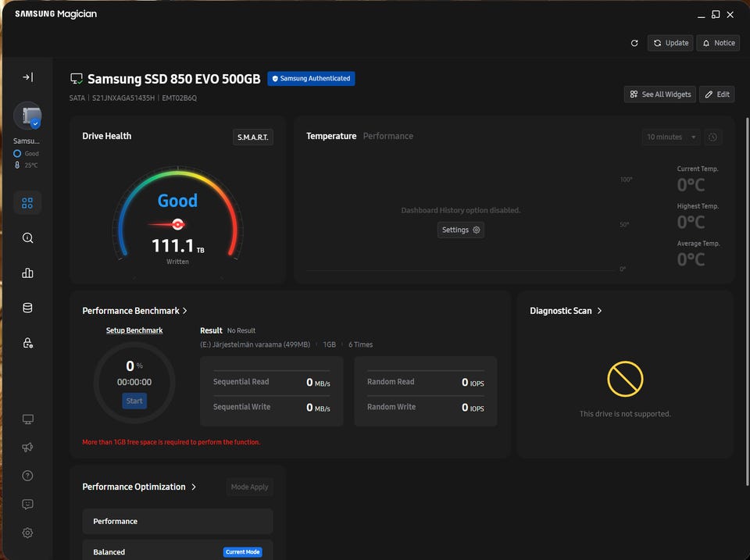Switch to the Temperature tab
Image resolution: width=750 pixels, height=560 pixels.
click(331, 137)
